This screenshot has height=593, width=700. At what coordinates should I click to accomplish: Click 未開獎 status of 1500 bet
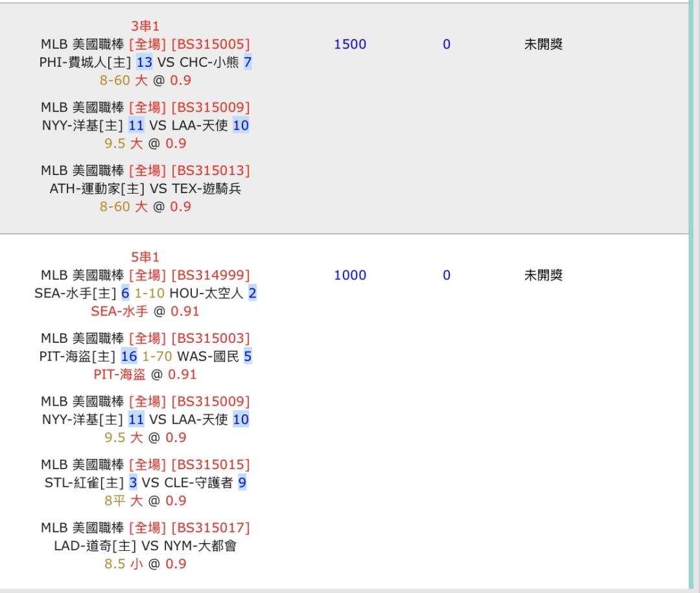click(543, 44)
